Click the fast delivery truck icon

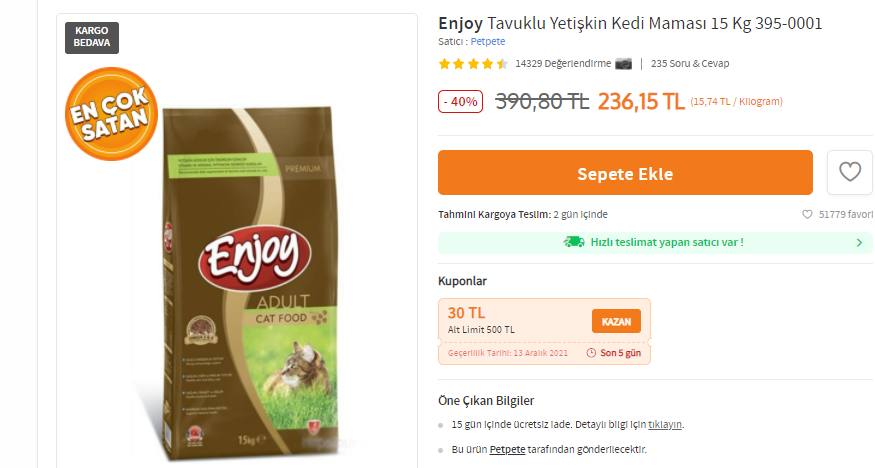point(574,242)
